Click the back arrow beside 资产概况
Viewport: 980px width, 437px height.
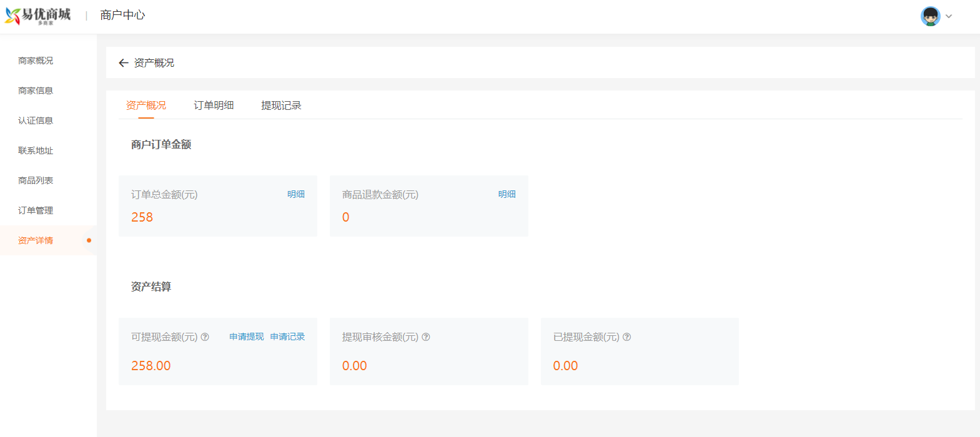click(123, 63)
